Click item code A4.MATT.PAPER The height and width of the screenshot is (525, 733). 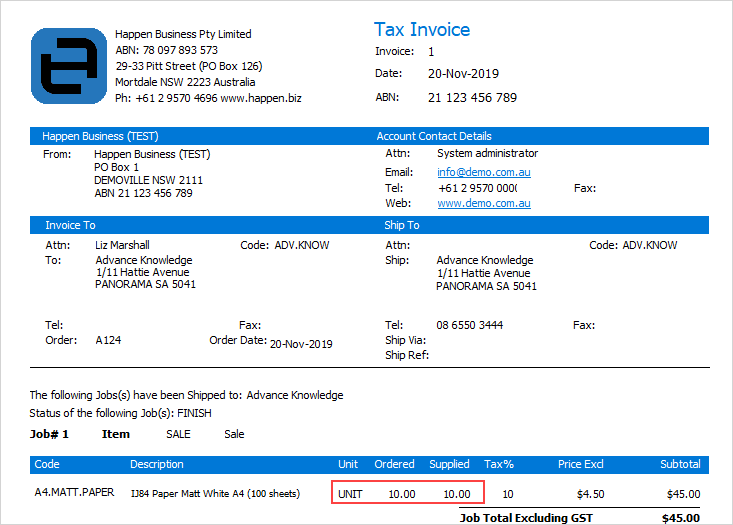pos(74,492)
